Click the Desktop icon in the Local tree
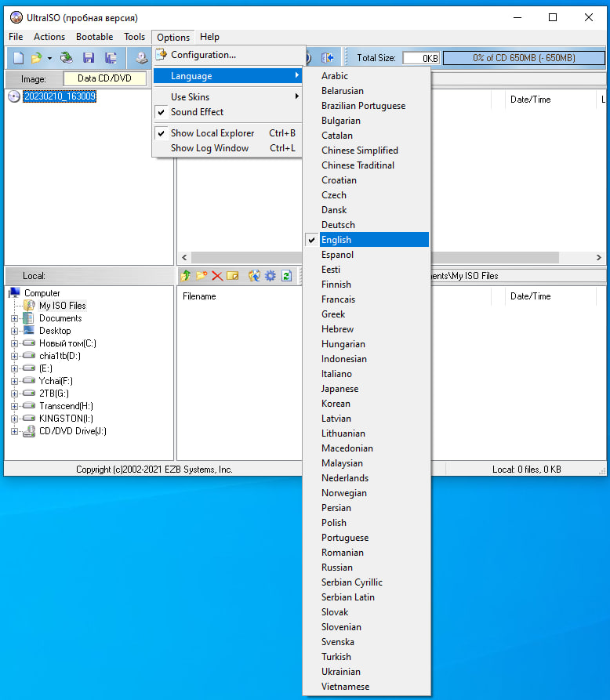 point(28,330)
